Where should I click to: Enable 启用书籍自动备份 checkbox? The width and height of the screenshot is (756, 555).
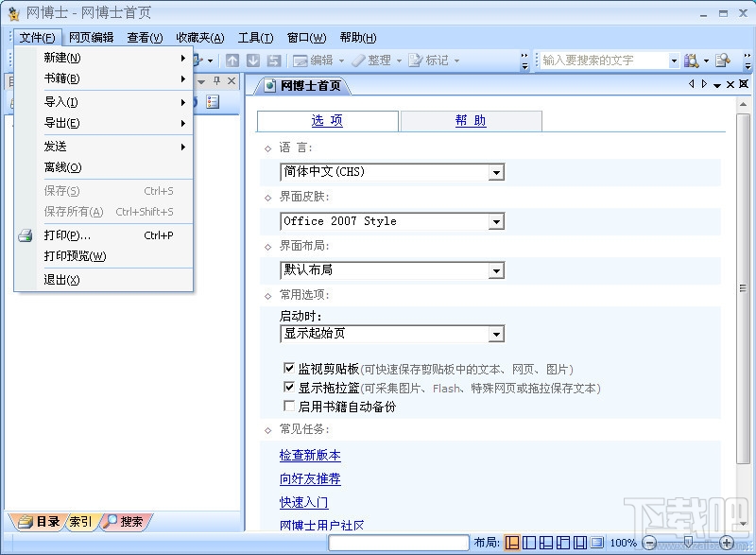click(x=290, y=405)
